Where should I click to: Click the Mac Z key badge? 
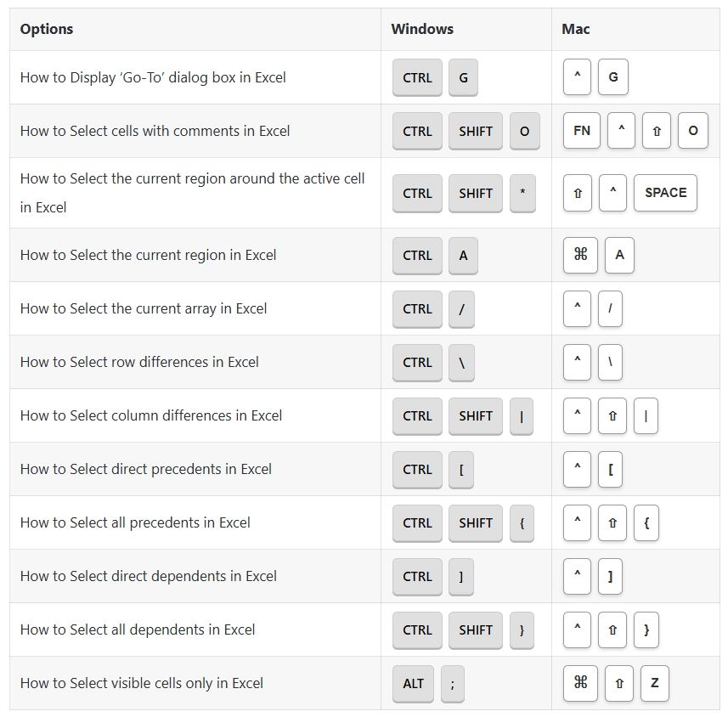[654, 683]
